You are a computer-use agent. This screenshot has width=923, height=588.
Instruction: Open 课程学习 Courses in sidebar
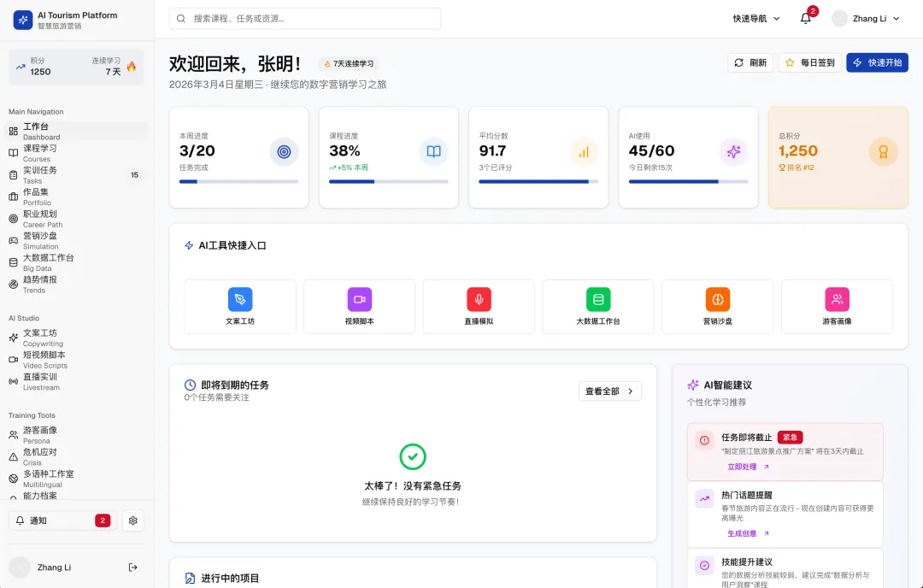click(x=77, y=153)
